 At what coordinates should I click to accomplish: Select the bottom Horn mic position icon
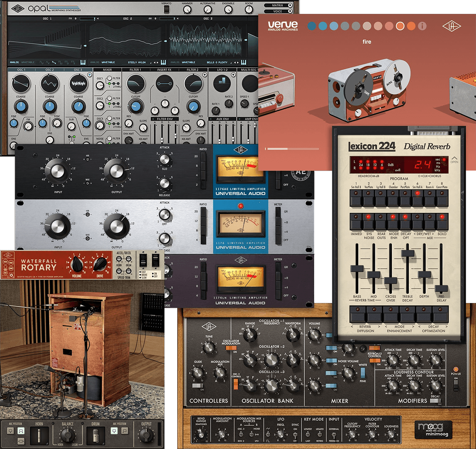pos(21,441)
